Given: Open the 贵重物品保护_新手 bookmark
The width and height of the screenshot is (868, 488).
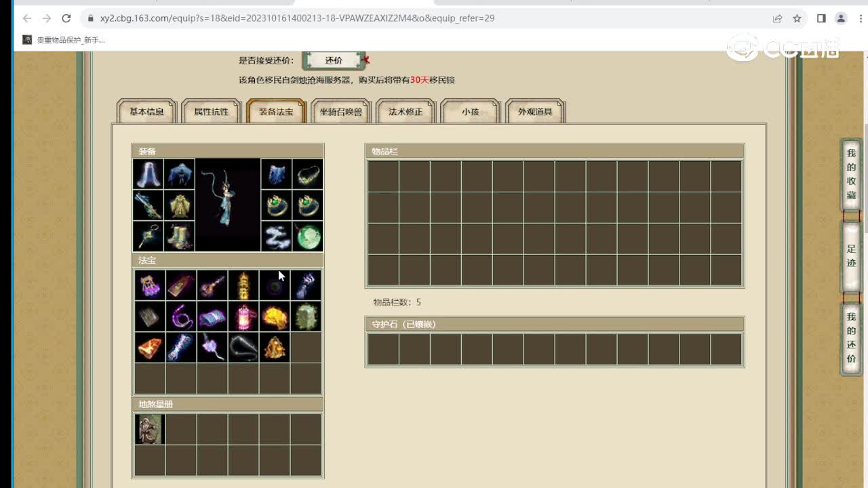Looking at the screenshot, I should coord(64,40).
